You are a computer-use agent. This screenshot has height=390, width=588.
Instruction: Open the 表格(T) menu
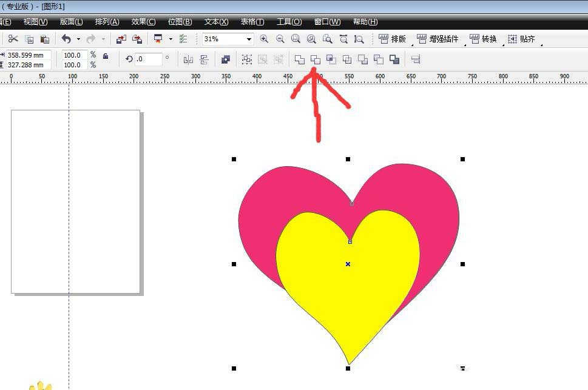click(x=252, y=22)
